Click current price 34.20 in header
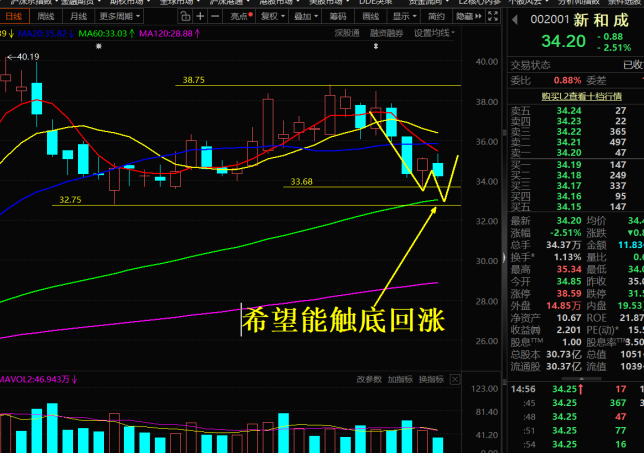 coord(564,41)
